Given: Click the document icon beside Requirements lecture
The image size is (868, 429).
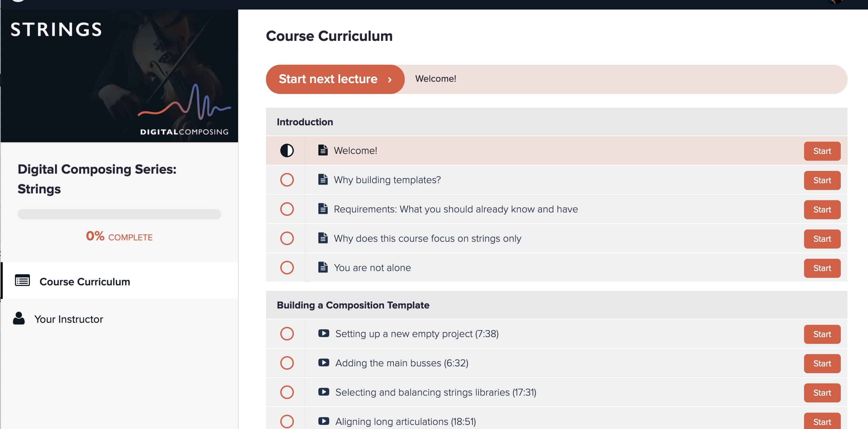Looking at the screenshot, I should click(323, 209).
